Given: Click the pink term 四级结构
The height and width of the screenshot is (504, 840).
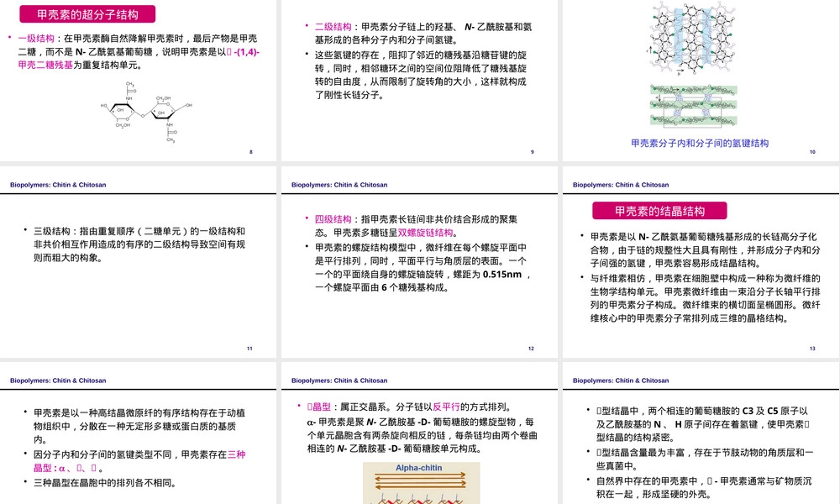Looking at the screenshot, I should tap(333, 219).
